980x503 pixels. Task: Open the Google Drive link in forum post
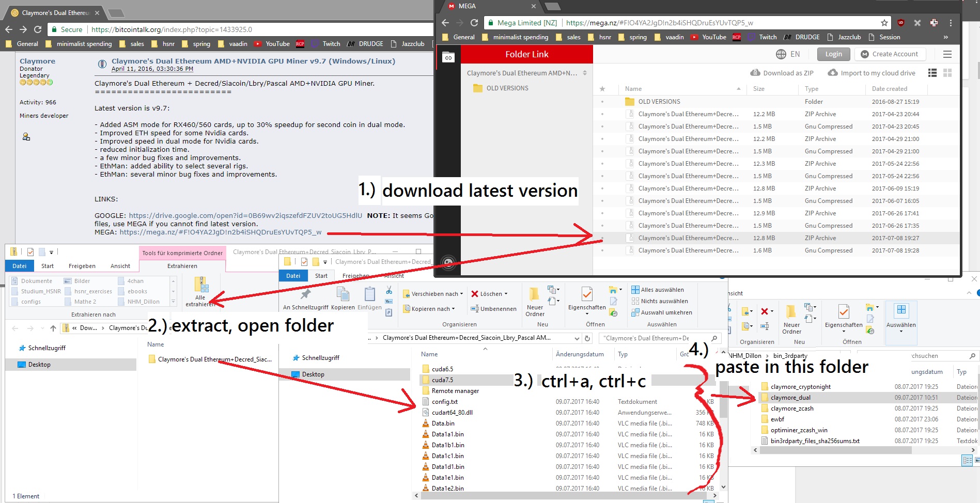(x=245, y=216)
